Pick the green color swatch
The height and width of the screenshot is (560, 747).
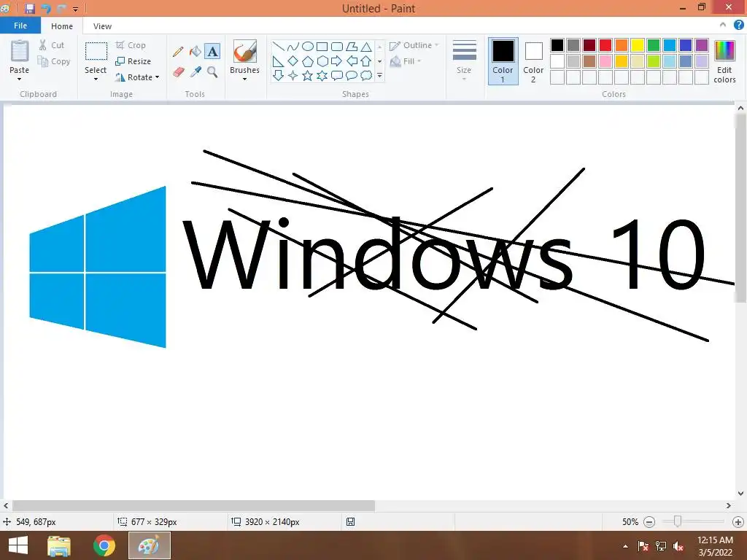pos(654,45)
